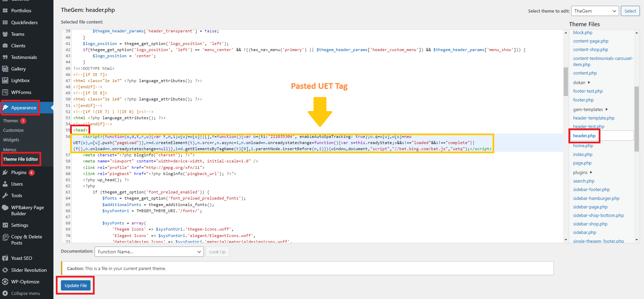Click the Yoast SEO icon
The height and width of the screenshot is (299, 644).
[5, 258]
